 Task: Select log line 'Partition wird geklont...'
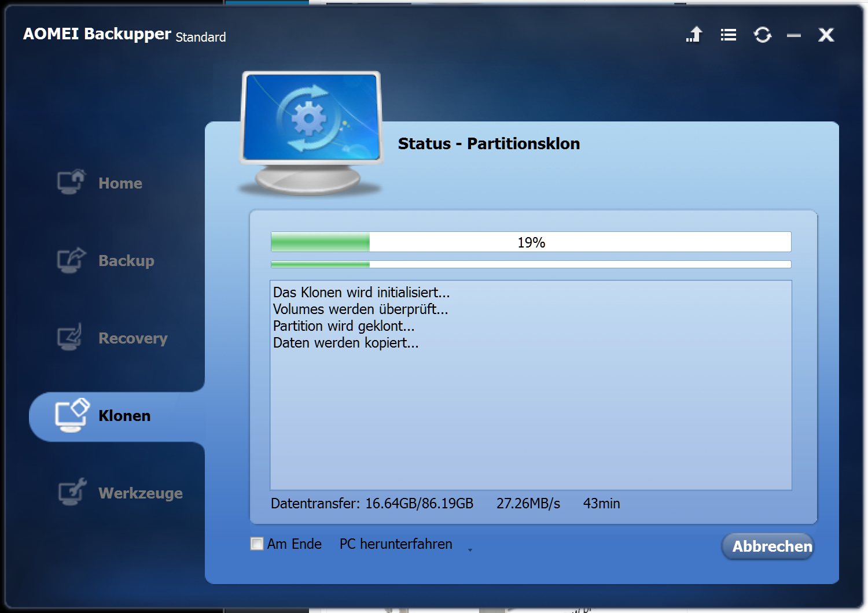click(x=344, y=326)
